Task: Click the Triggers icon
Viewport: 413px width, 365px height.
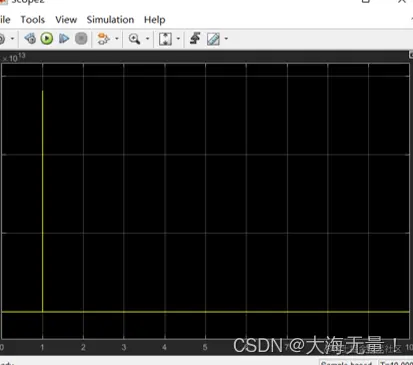Action: pos(195,39)
